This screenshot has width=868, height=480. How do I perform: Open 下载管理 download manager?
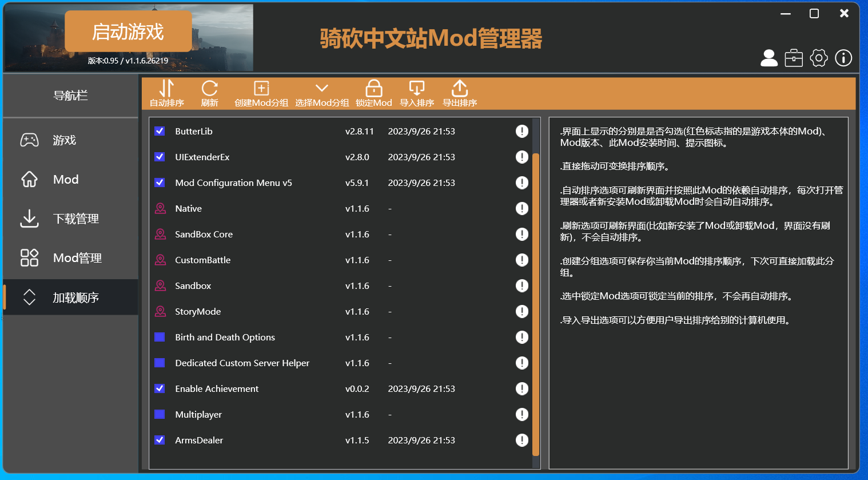click(x=70, y=219)
